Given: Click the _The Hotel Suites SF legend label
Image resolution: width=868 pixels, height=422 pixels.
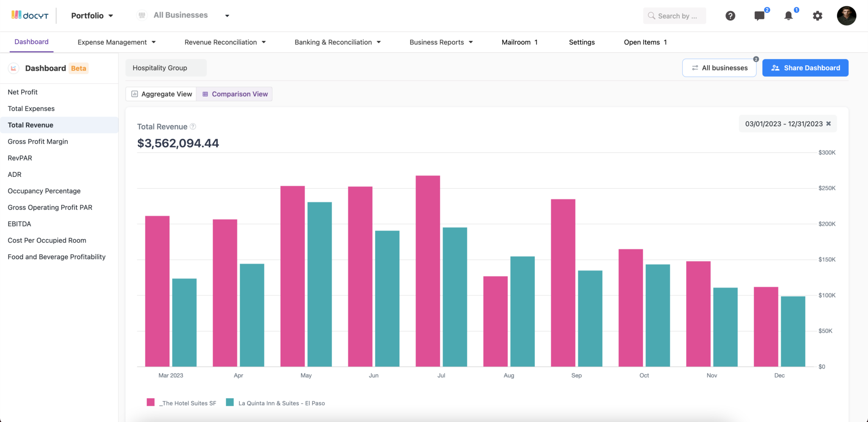Looking at the screenshot, I should 188,403.
